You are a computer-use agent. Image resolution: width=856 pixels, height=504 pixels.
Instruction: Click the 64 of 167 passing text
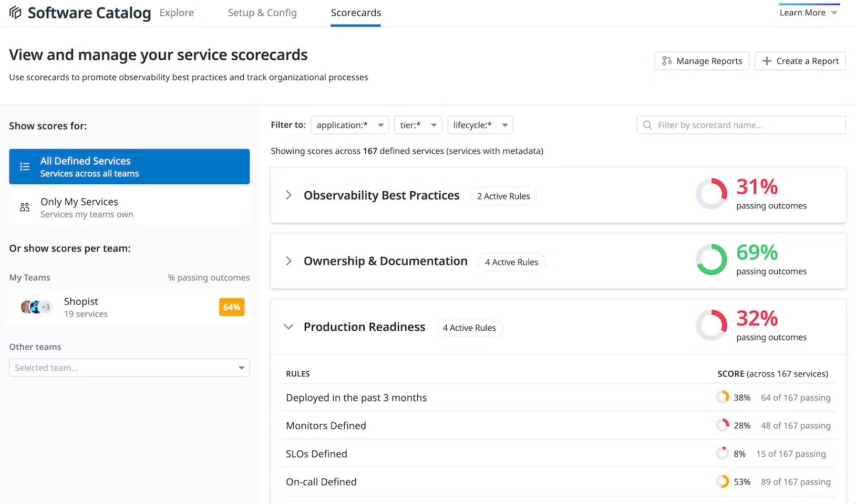(x=796, y=397)
